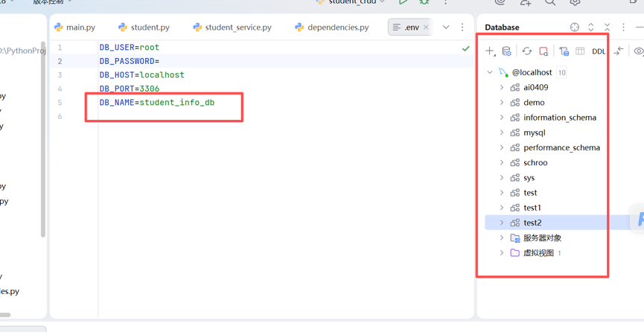
Task: Click the DB_PORT=3306 line
Action: point(130,89)
